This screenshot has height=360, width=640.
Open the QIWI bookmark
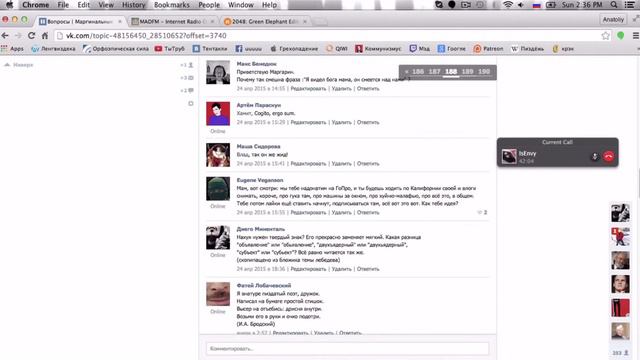tap(337, 49)
